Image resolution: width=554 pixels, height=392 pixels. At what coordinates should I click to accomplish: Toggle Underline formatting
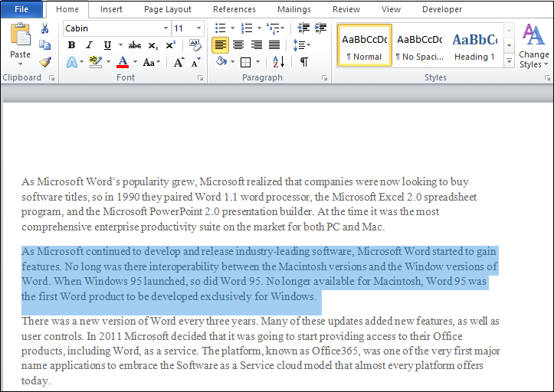(107, 45)
